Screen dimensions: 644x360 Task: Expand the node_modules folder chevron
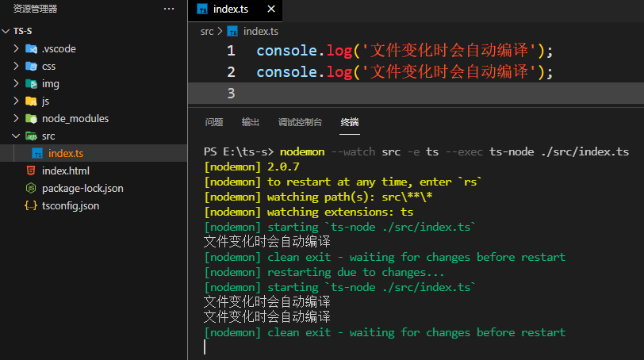[17, 118]
